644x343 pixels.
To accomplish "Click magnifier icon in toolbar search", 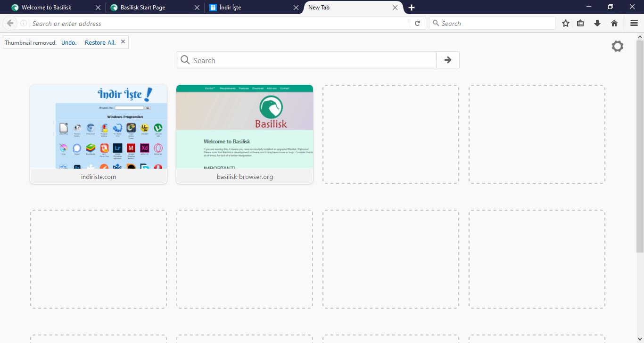I will [x=436, y=23].
